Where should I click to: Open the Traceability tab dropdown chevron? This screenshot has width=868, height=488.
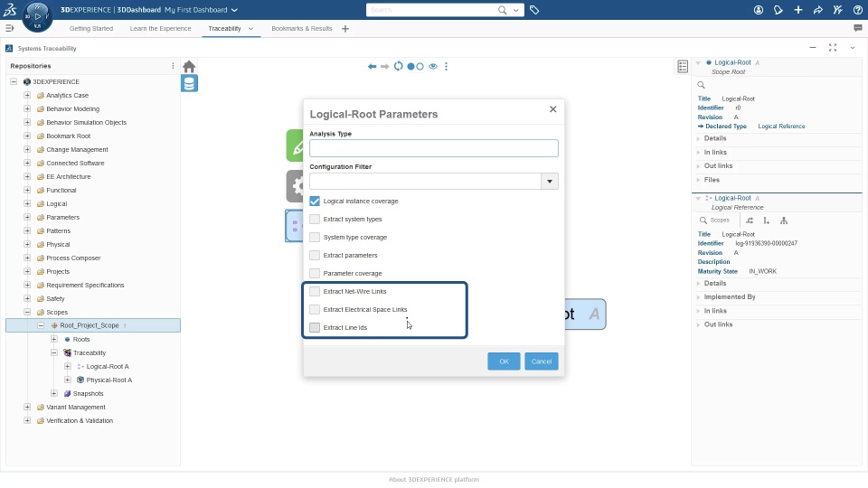coord(250,29)
